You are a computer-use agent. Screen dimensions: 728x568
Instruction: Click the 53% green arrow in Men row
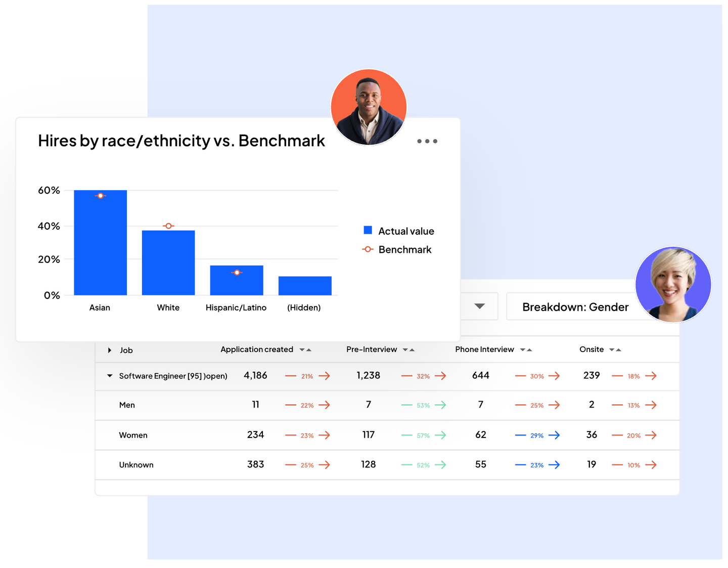pyautogui.click(x=424, y=405)
